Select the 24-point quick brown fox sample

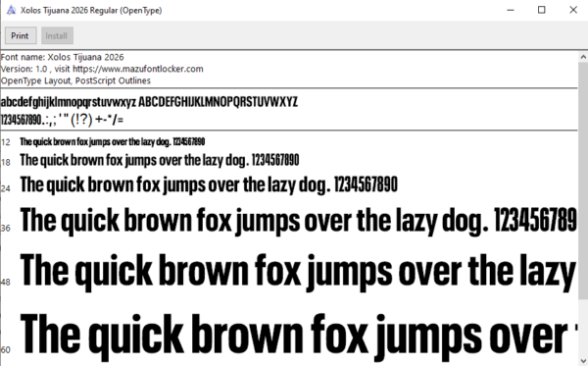209,185
